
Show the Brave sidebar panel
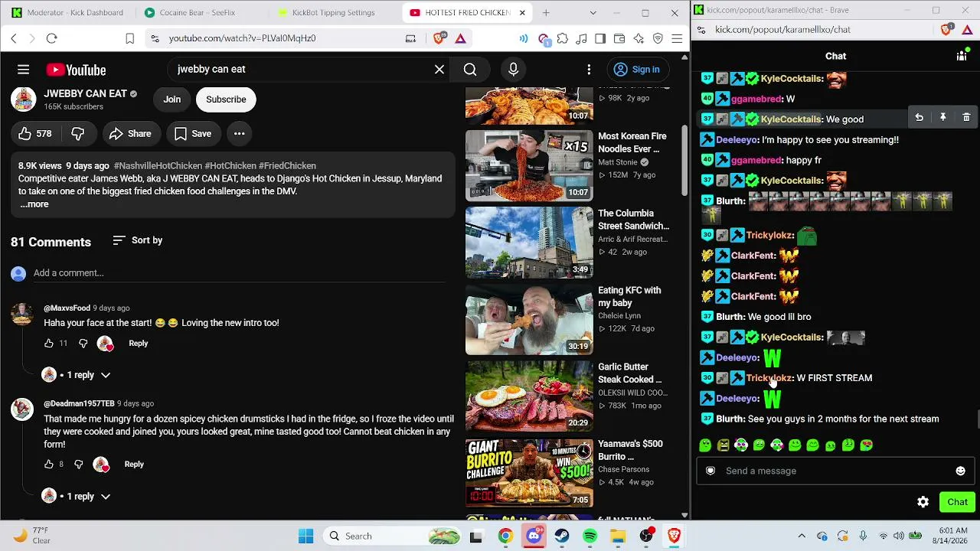(600, 38)
